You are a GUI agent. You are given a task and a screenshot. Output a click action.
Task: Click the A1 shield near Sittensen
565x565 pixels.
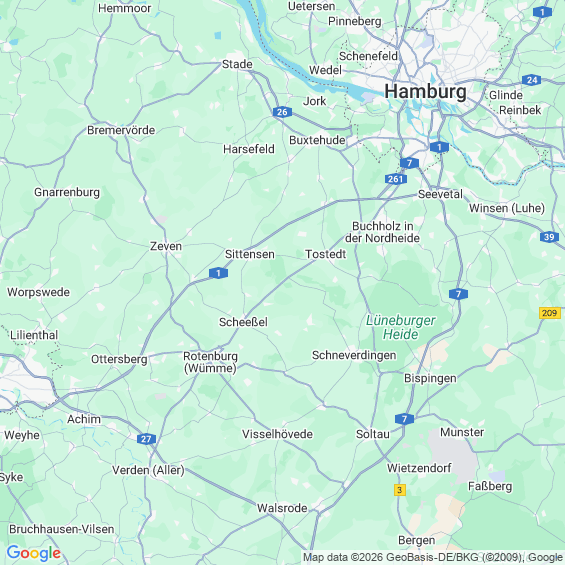(218, 273)
